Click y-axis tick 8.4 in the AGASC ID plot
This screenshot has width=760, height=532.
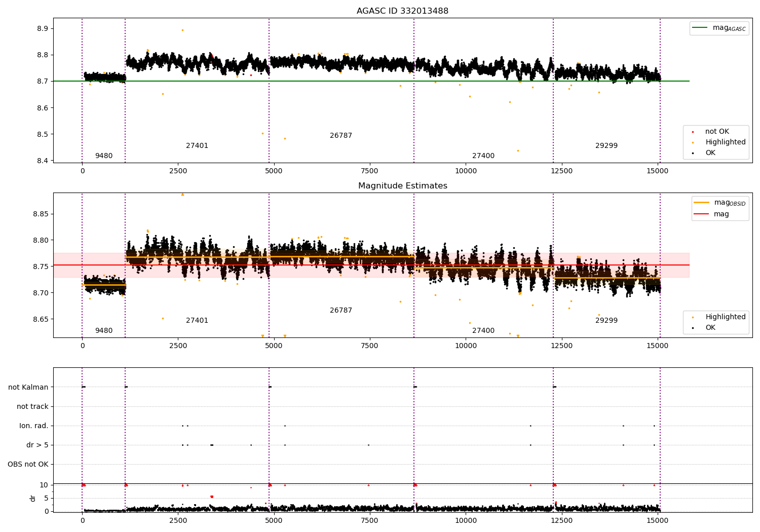point(43,161)
